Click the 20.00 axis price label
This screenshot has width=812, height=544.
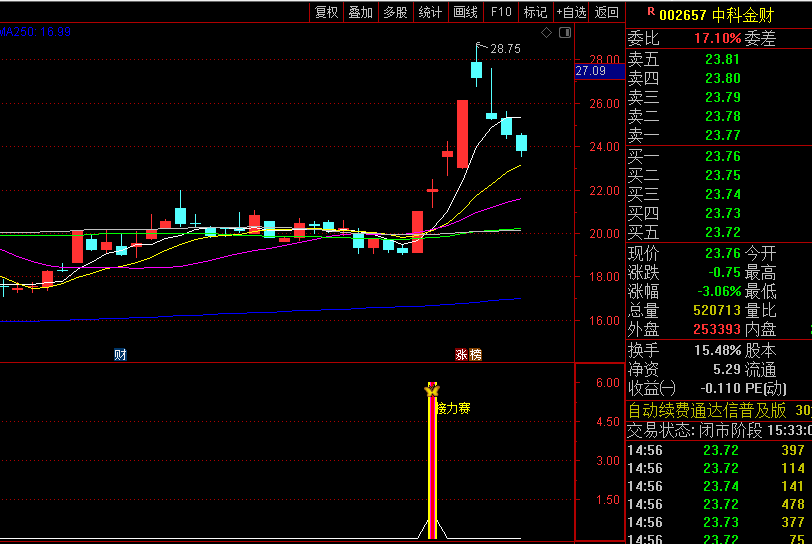604,234
